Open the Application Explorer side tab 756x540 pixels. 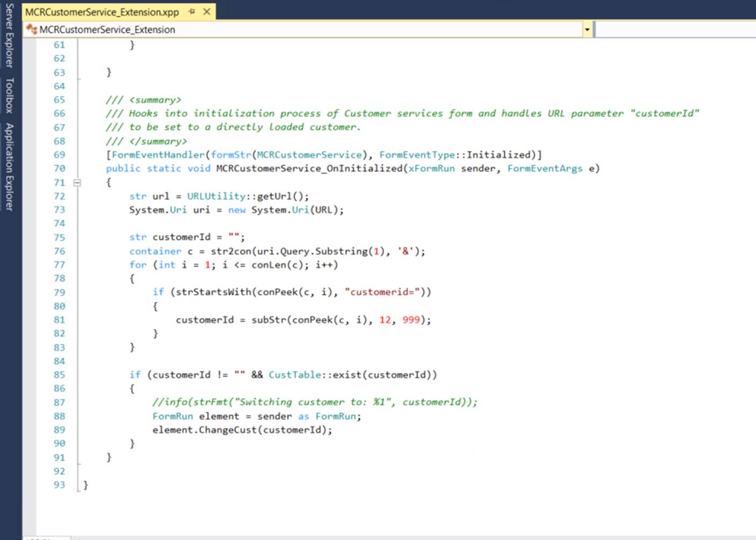[9, 167]
